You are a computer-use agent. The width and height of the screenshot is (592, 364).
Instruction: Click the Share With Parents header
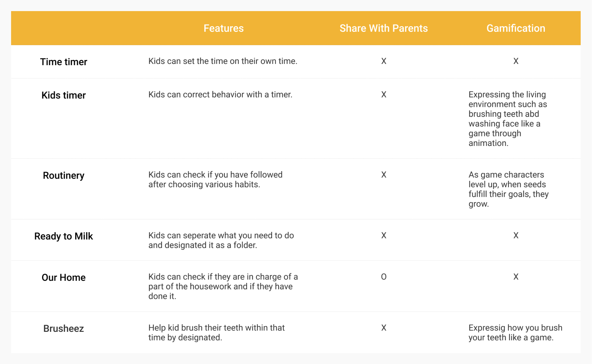[x=383, y=28]
